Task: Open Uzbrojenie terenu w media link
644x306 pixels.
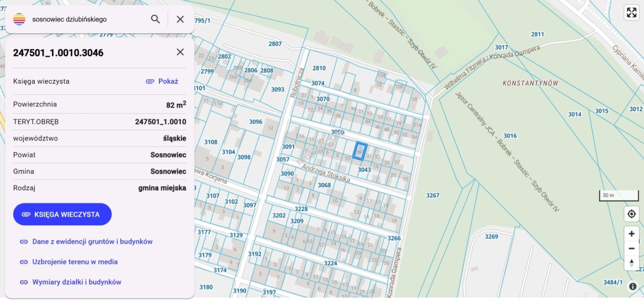Action: [74, 262]
